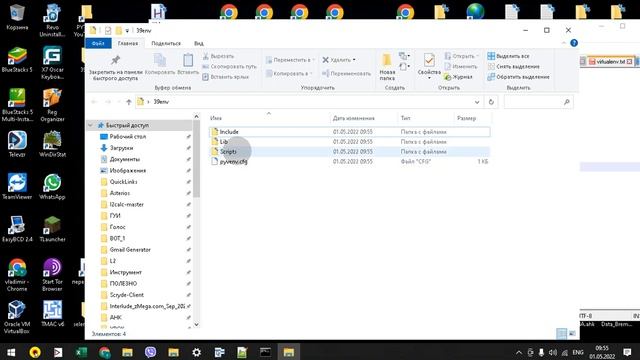Click the Переименовать command
Viewport: 640px width, 360px height.
pos(347,73)
